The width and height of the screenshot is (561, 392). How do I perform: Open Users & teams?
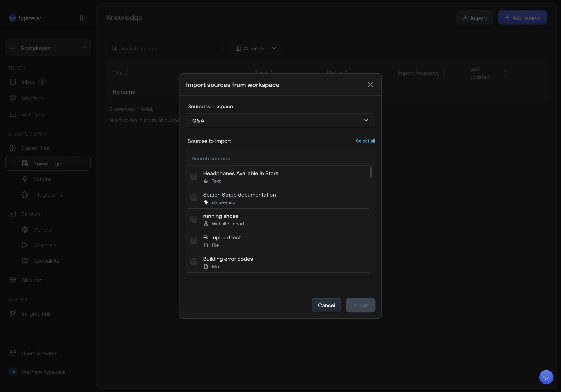[38, 353]
